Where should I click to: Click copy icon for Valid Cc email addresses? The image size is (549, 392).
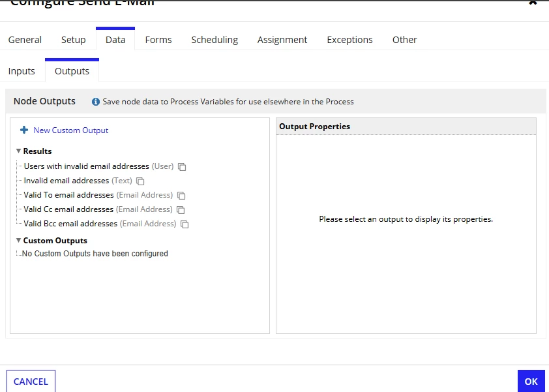point(181,210)
